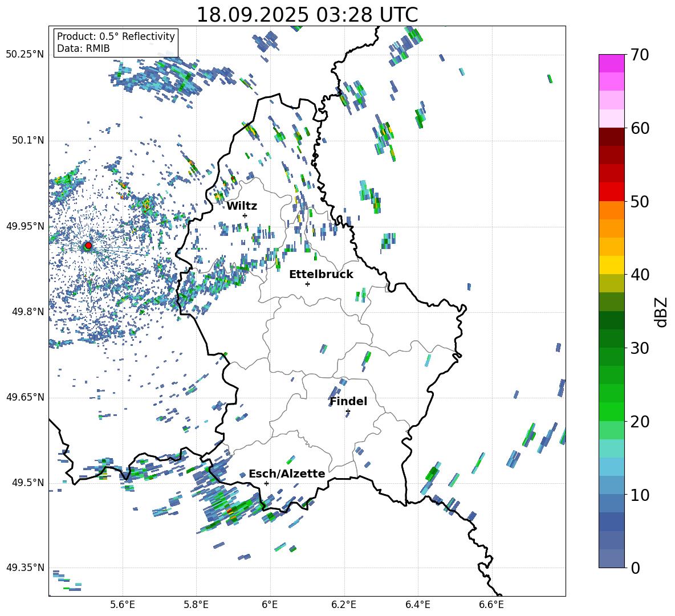Select the cross marker under Ettelbruck

[x=307, y=284]
